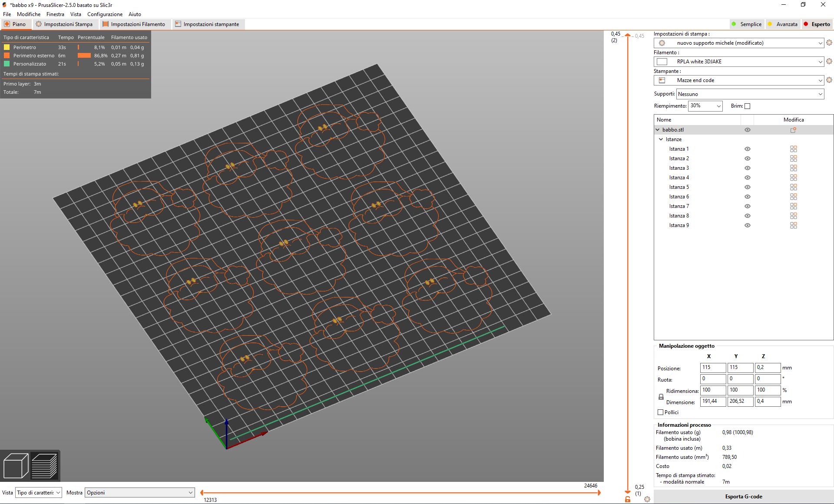The height and width of the screenshot is (504, 834).
Task: Open filament settings gear icon beside RPLA
Action: (829, 61)
